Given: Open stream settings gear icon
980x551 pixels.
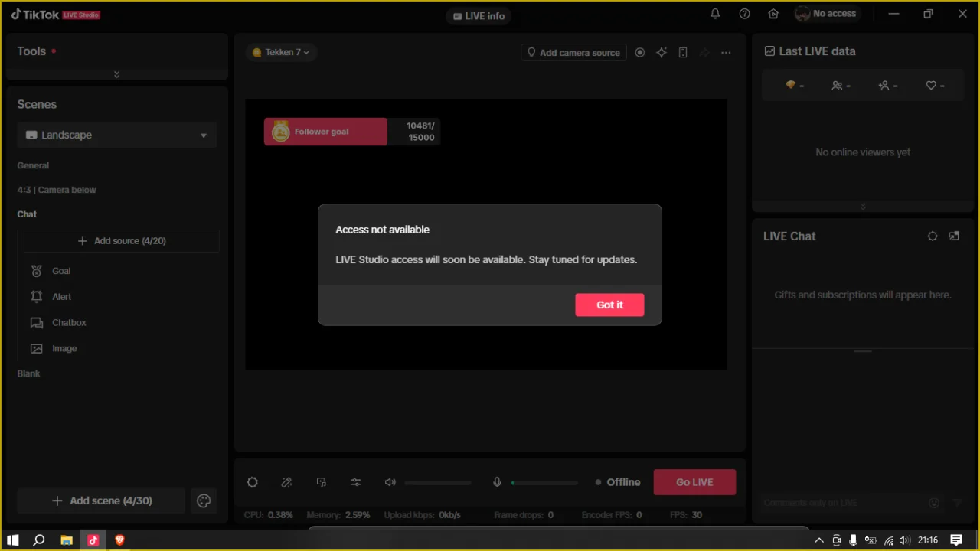Looking at the screenshot, I should pyautogui.click(x=253, y=482).
